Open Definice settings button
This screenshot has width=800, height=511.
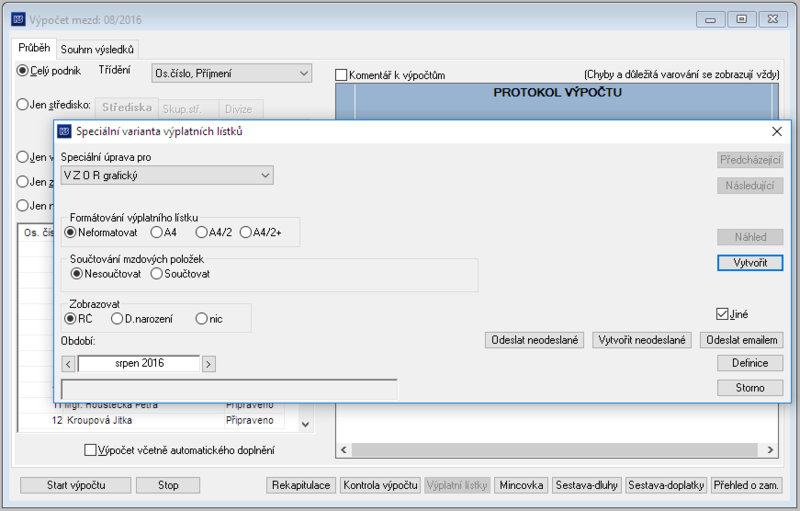tap(750, 363)
